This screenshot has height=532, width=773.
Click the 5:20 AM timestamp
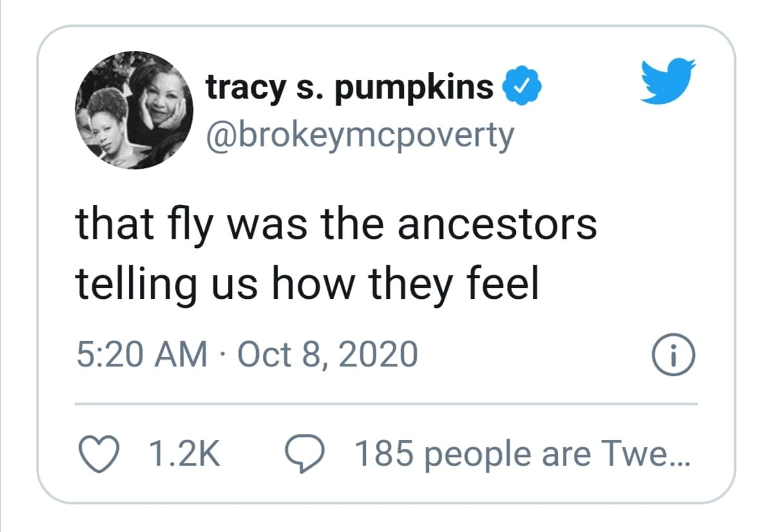142,355
